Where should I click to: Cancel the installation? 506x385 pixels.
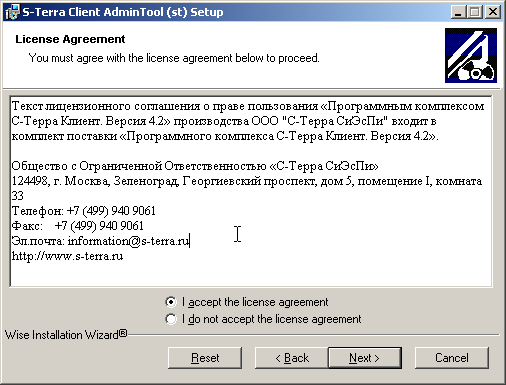[452, 358]
